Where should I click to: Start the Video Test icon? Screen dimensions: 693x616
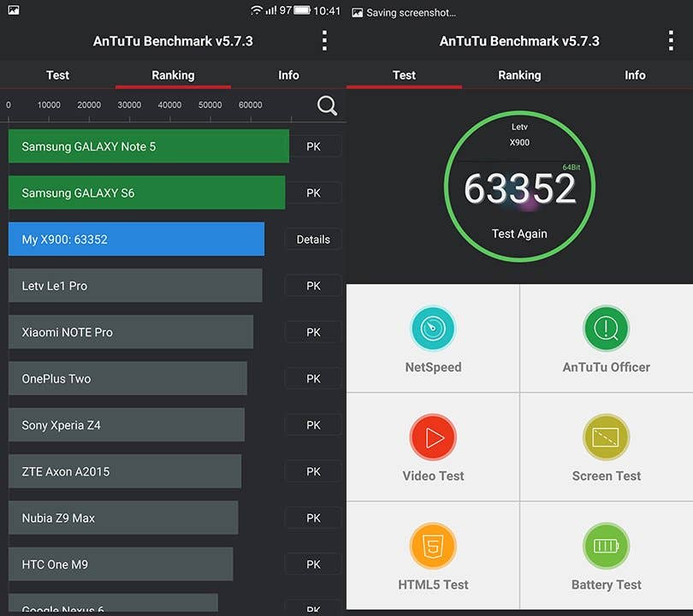coord(433,437)
